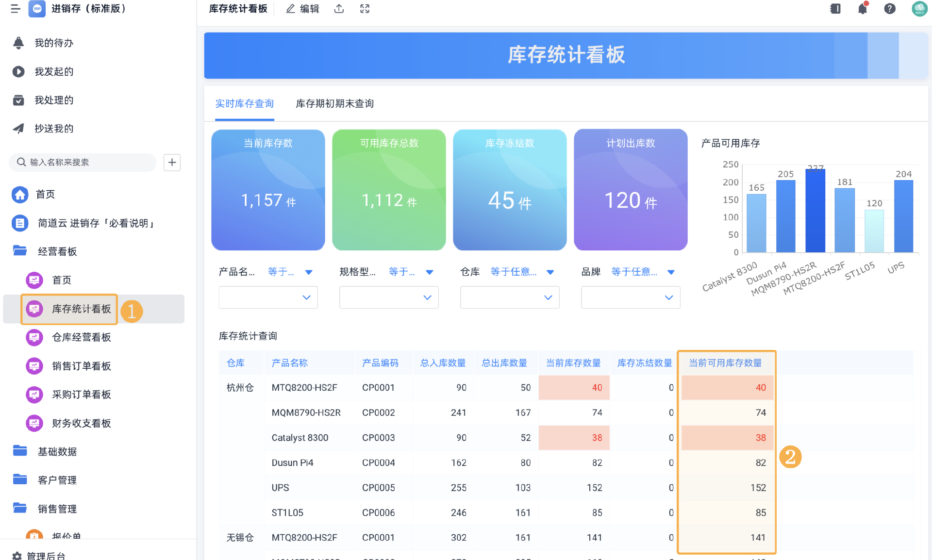This screenshot has width=932, height=560.
Task: Click the fullscreen expand icon
Action: coord(365,9)
